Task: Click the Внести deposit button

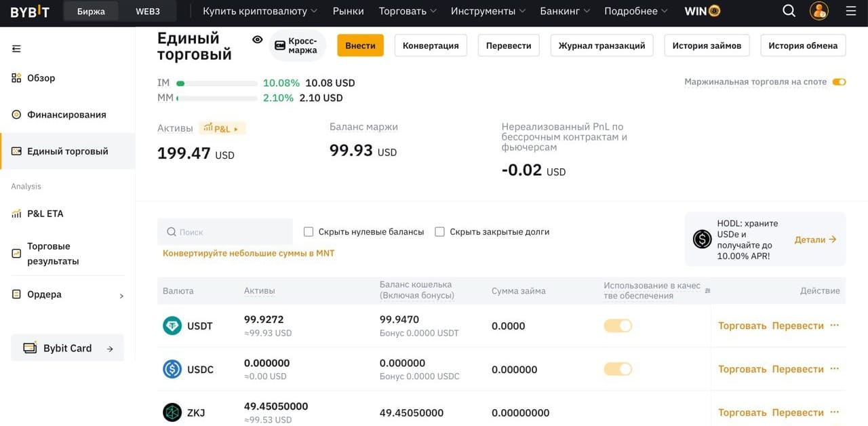Action: pos(360,45)
